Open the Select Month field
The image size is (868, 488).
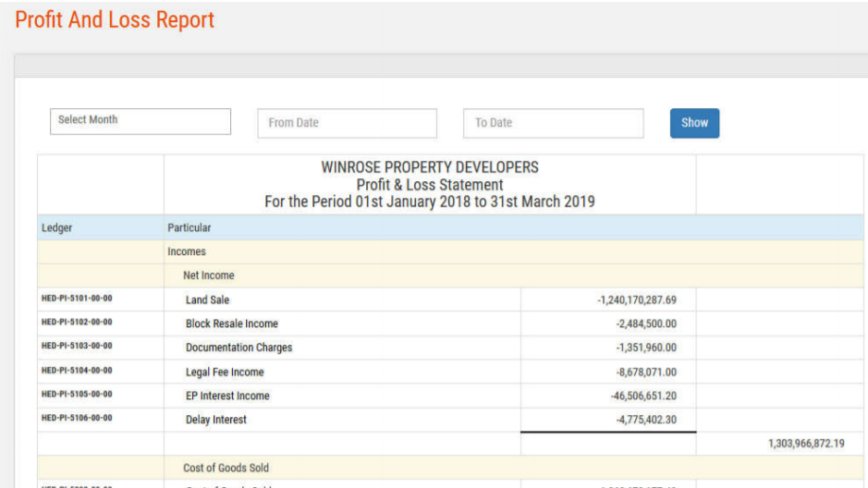pyautogui.click(x=140, y=121)
